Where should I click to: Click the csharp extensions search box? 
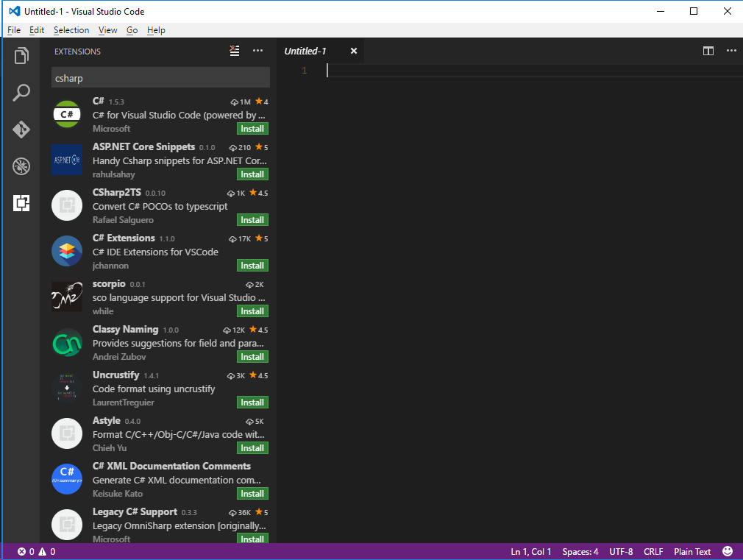[160, 78]
